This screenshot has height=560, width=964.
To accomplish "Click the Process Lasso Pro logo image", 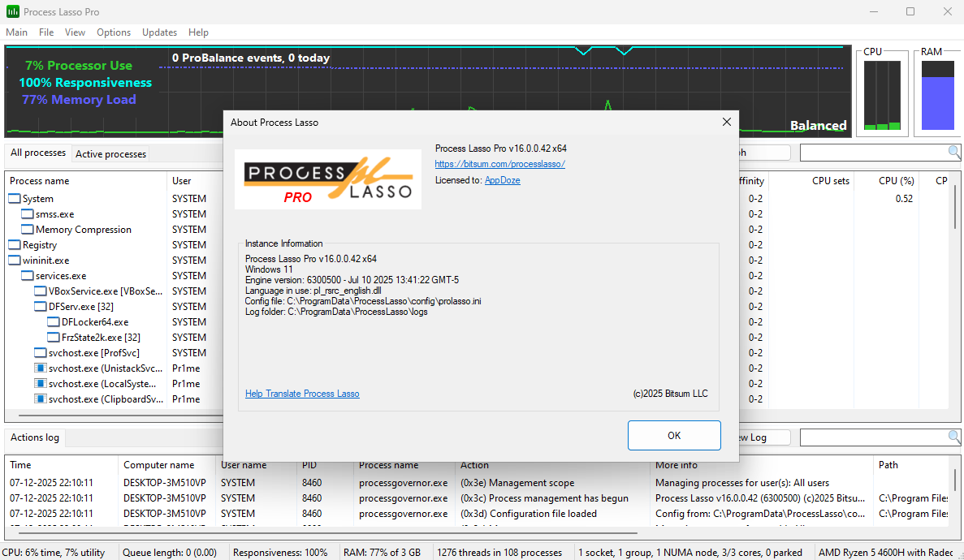I will (327, 179).
